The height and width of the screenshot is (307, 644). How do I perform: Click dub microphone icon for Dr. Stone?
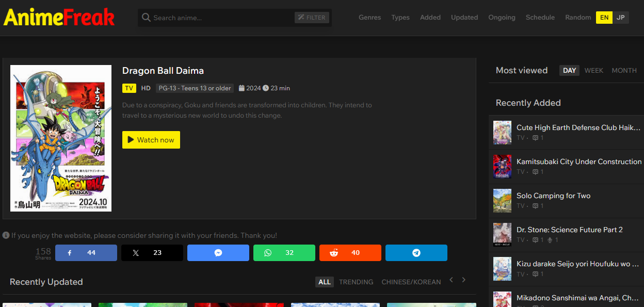[x=550, y=240]
